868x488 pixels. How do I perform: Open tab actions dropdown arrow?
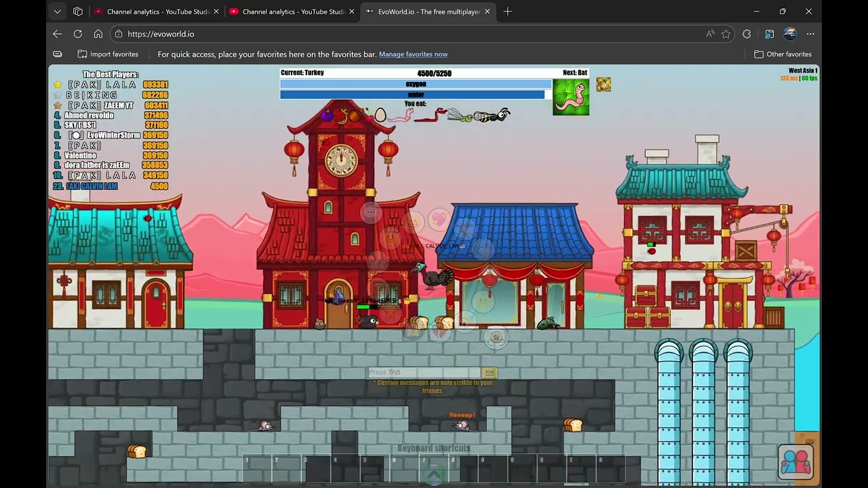click(58, 12)
